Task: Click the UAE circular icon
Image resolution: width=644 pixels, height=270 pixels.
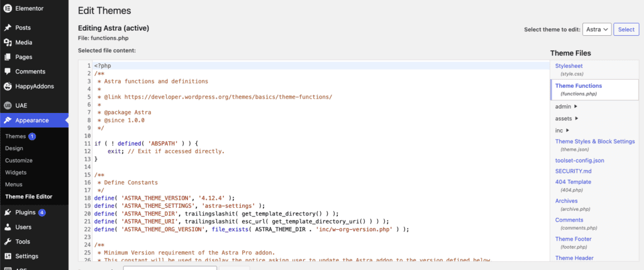Action: point(8,105)
